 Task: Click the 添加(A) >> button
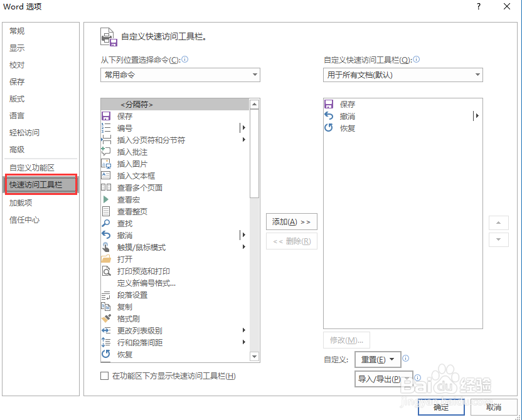pyautogui.click(x=292, y=222)
